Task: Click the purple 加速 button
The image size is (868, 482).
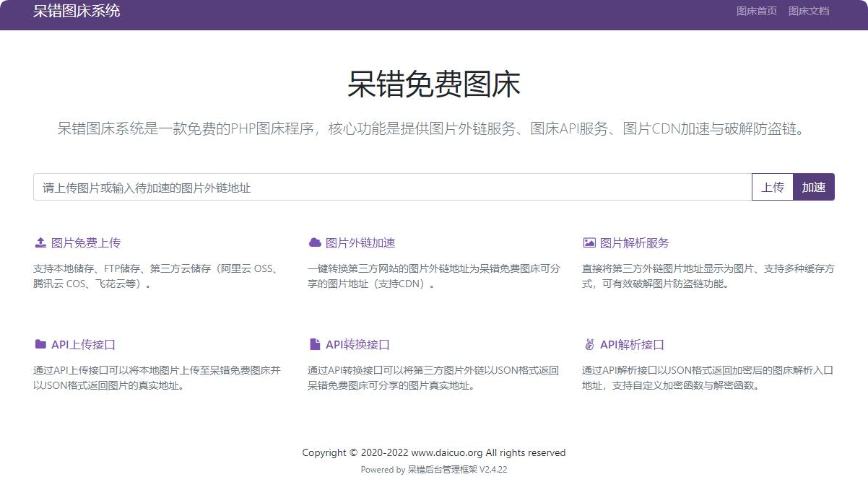Action: pyautogui.click(x=814, y=186)
